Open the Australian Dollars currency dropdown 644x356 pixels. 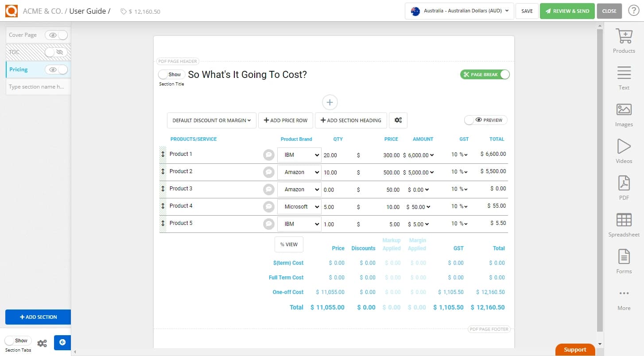pos(459,11)
